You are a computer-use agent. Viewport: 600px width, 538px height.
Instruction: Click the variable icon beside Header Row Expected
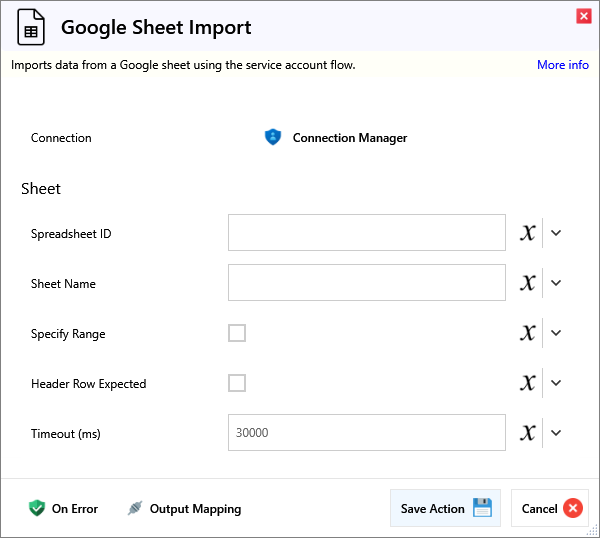click(528, 383)
